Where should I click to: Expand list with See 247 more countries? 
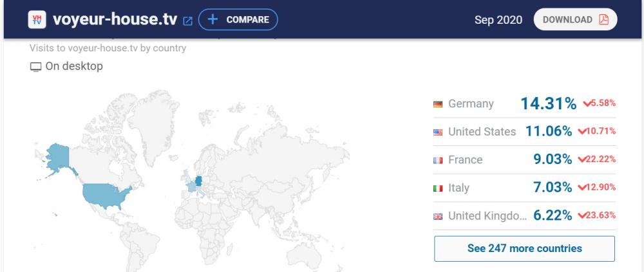pyautogui.click(x=524, y=248)
